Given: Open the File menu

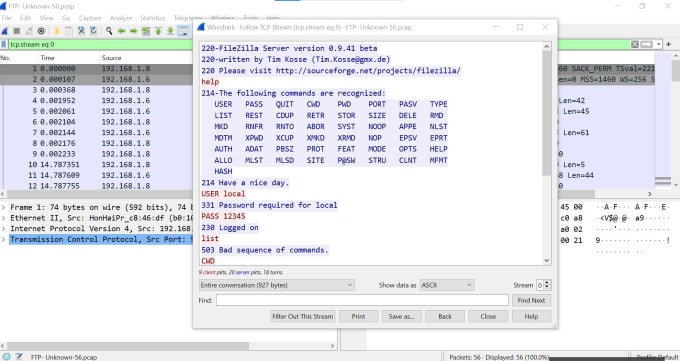Looking at the screenshot, I should tap(6, 18).
